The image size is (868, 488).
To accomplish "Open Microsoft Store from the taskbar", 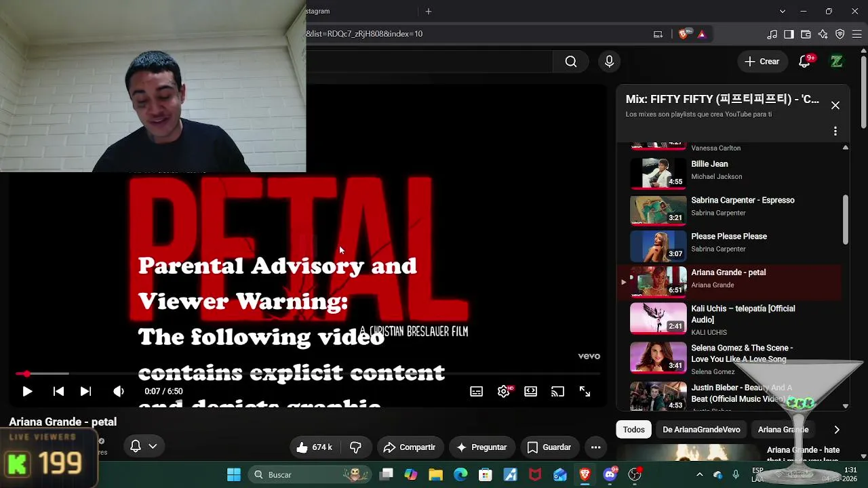I will [x=486, y=474].
